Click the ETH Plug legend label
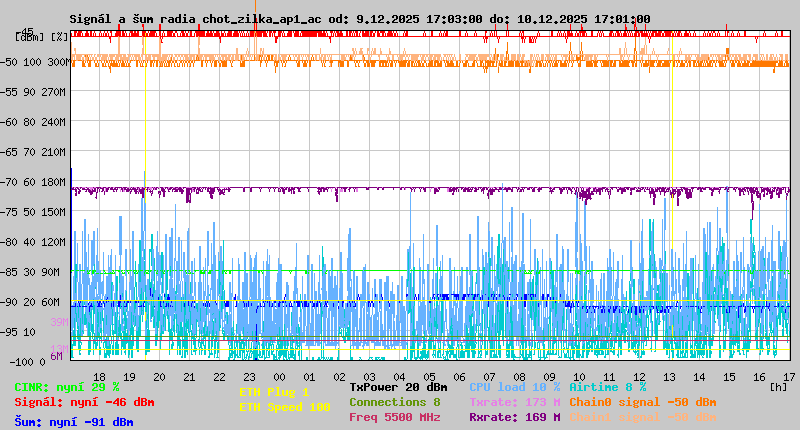The height and width of the screenshot is (430, 800). pyautogui.click(x=274, y=392)
